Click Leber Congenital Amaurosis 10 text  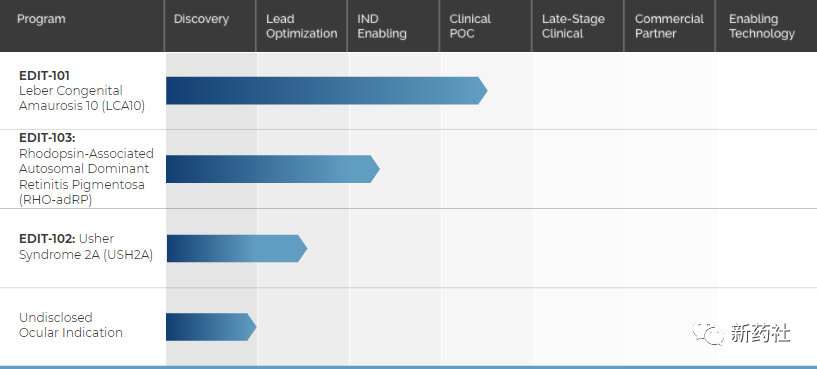[82, 98]
